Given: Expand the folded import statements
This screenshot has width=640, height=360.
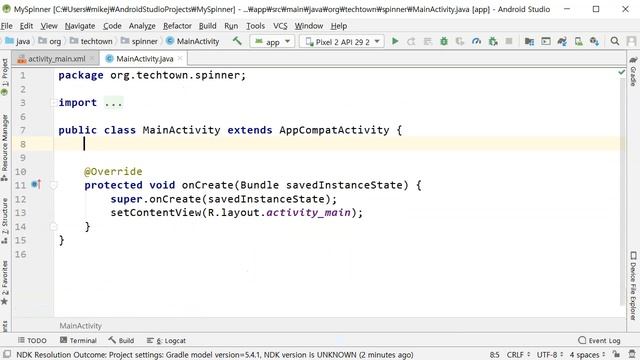Looking at the screenshot, I should pyautogui.click(x=53, y=102).
